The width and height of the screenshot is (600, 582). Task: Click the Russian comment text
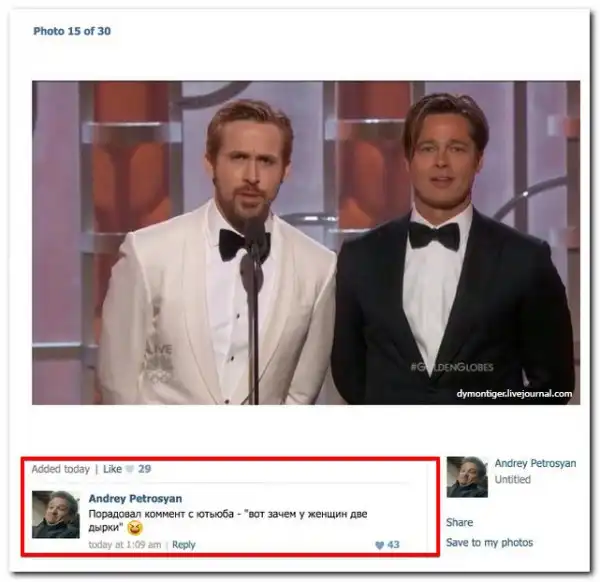pos(228,520)
